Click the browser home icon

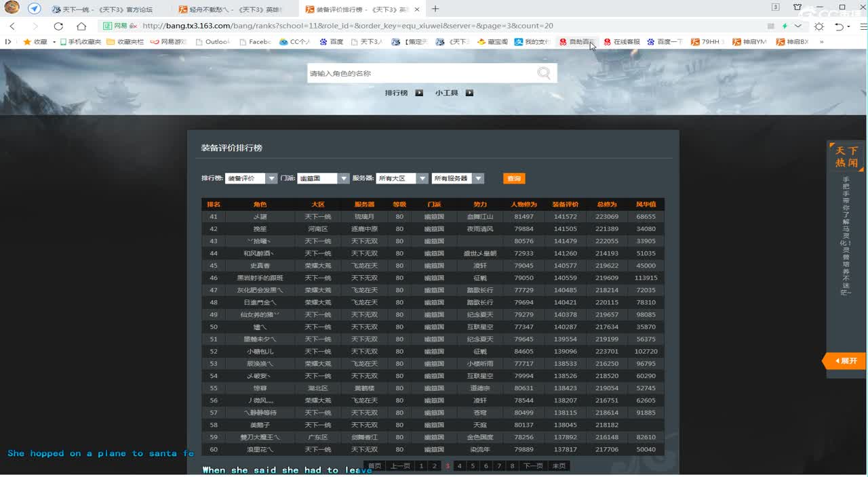click(81, 26)
